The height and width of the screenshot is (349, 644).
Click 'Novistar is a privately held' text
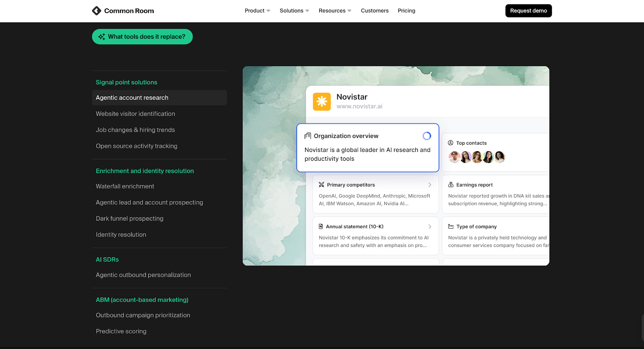click(499, 241)
